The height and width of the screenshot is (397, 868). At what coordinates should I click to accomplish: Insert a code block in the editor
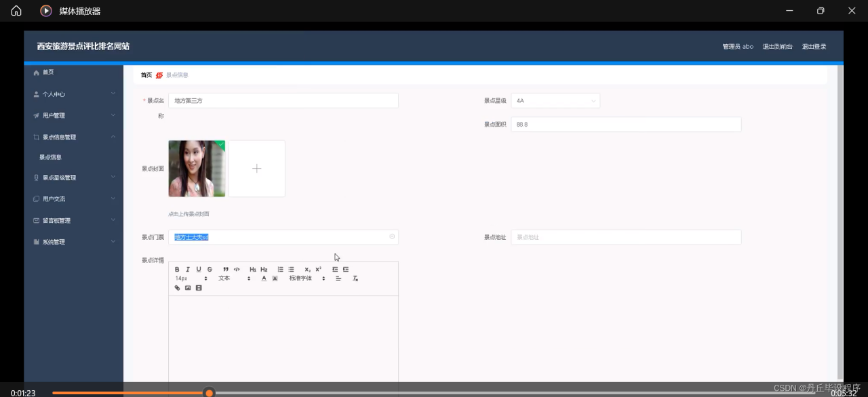(x=237, y=270)
